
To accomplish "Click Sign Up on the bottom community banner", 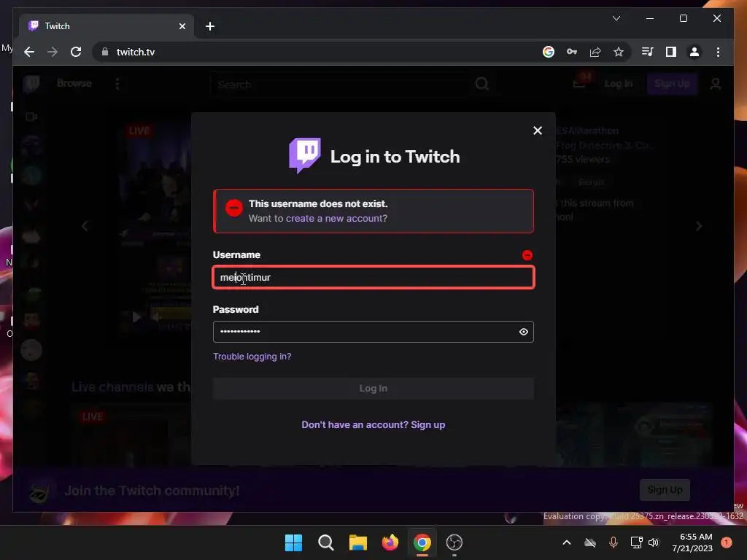I will coord(665,490).
